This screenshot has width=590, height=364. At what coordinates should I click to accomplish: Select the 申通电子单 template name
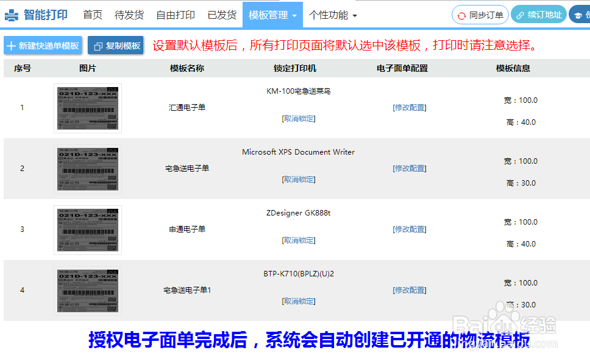187,229
